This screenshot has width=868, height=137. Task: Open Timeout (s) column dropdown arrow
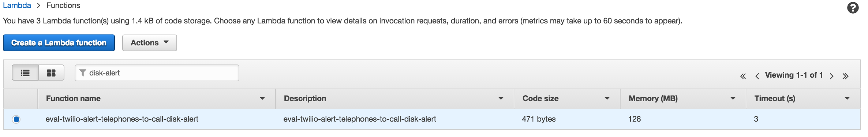847,99
